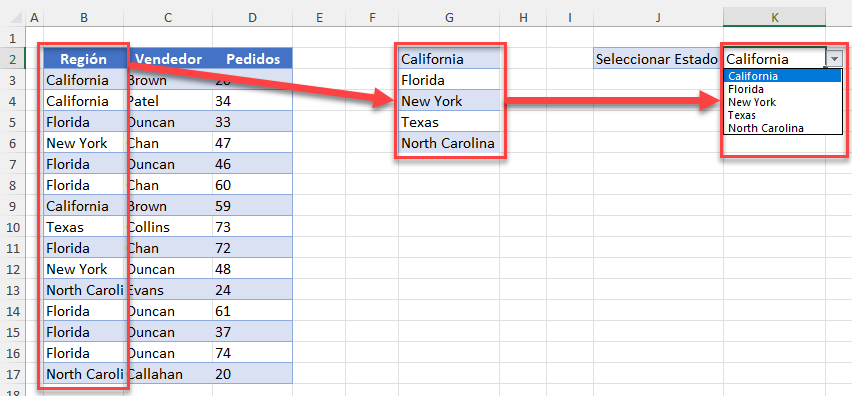Select New York in cell G4
The height and width of the screenshot is (396, 852).
click(x=449, y=101)
